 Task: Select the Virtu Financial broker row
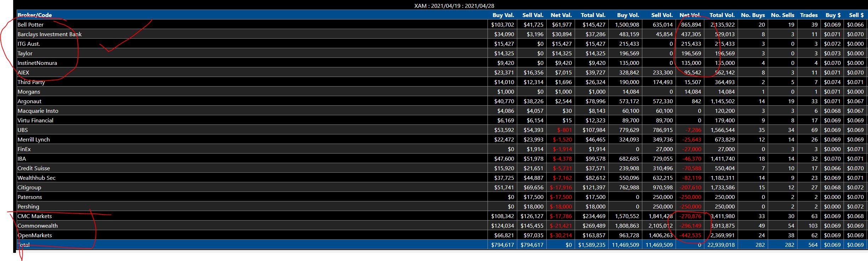(x=441, y=120)
